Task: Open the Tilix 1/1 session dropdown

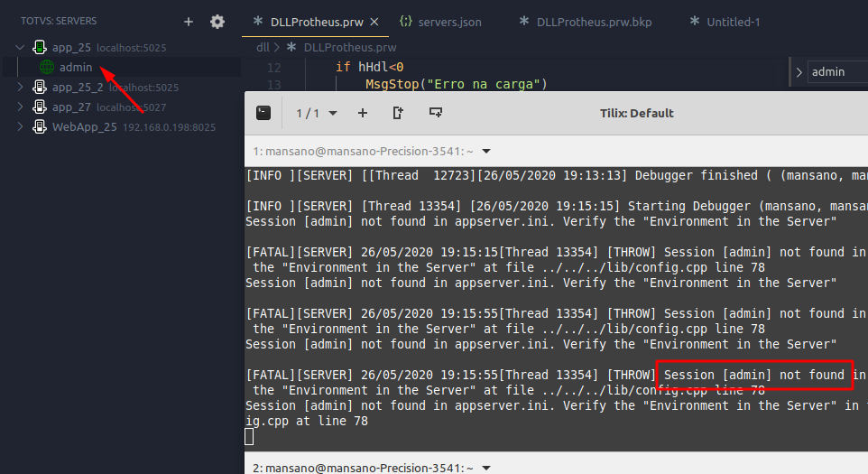Action: [317, 113]
